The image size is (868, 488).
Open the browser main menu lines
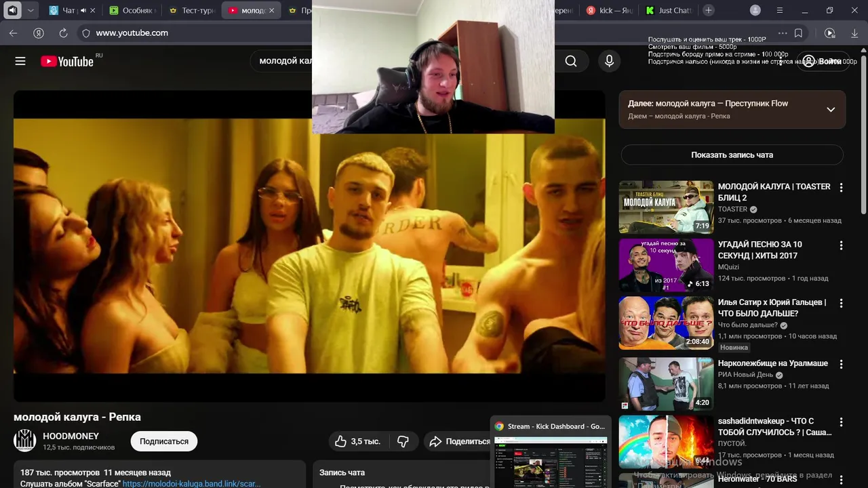coord(780,10)
